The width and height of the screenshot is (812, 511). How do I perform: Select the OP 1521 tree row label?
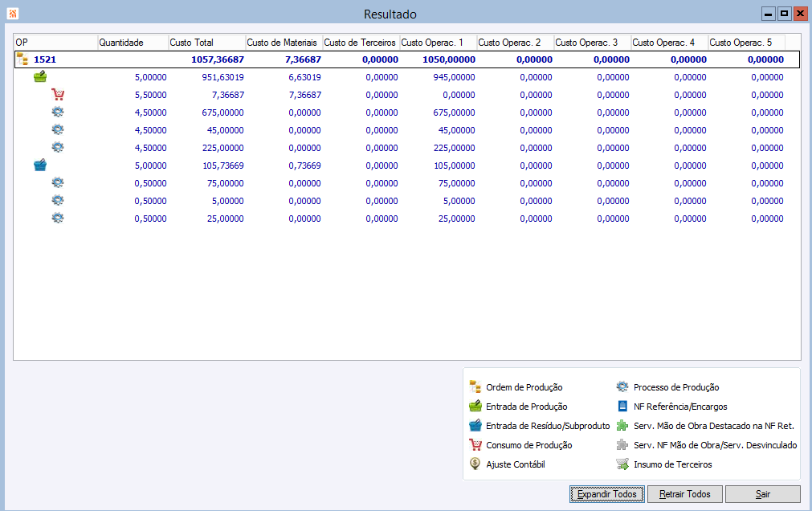point(45,59)
